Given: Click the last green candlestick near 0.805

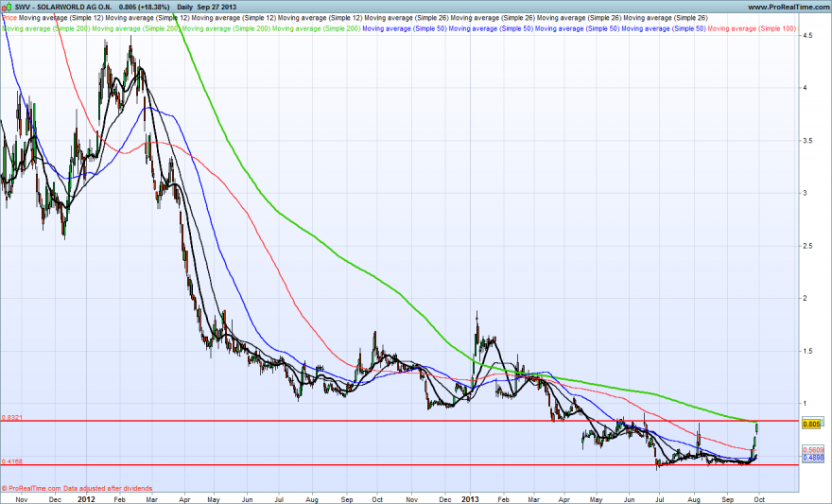Looking at the screenshot, I should (756, 427).
